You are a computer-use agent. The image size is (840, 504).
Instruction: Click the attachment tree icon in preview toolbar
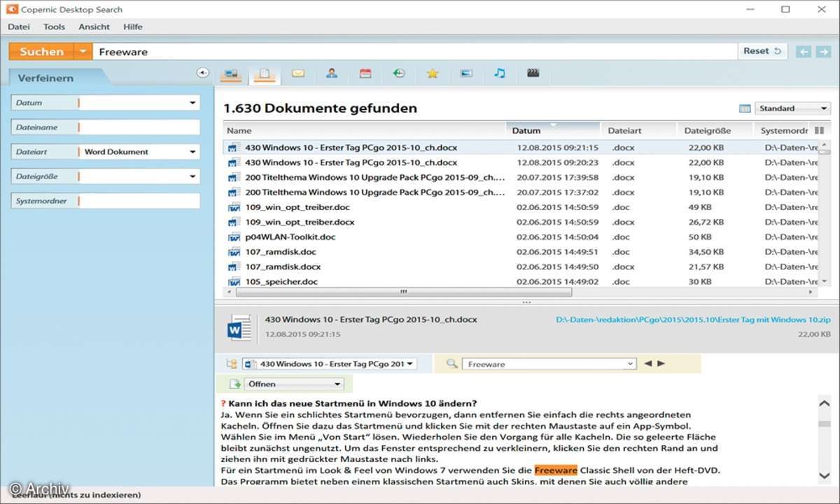[x=232, y=364]
